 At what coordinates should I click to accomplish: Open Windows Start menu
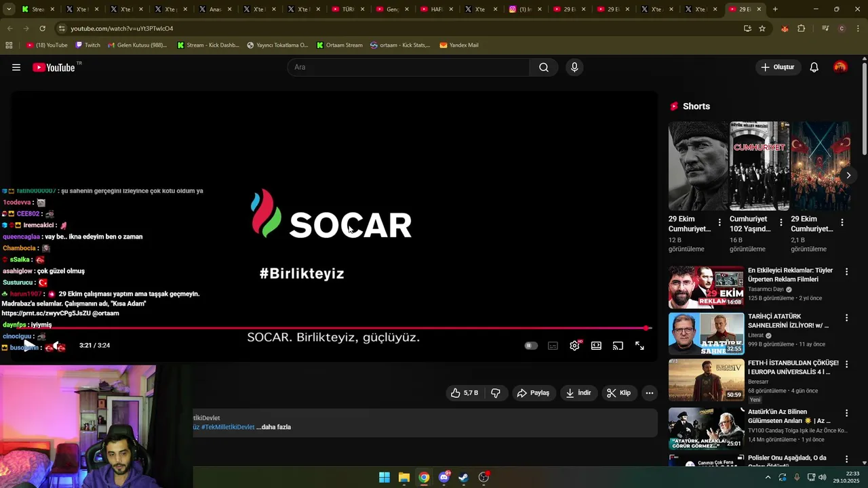click(x=384, y=477)
